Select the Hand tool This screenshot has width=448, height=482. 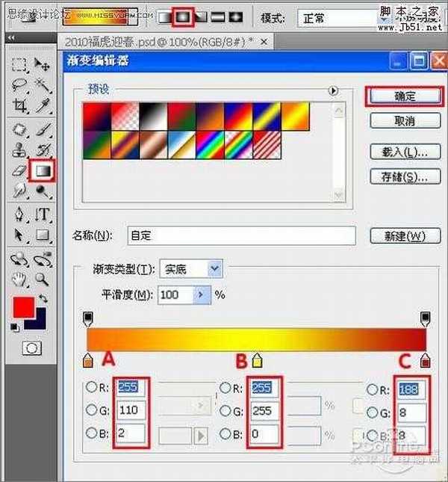[20, 279]
